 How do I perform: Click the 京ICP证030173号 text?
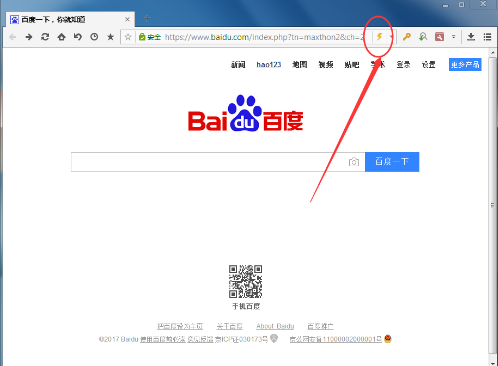tap(241, 339)
